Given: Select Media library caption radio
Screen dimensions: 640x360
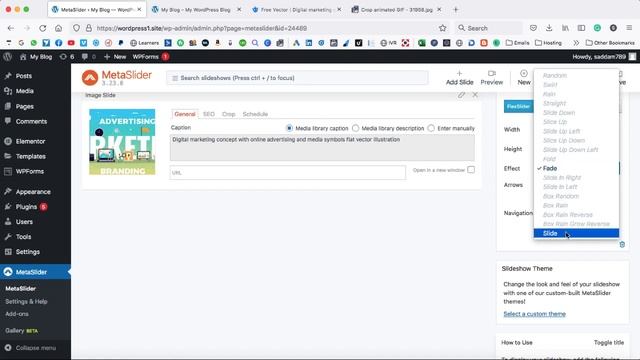Looking at the screenshot, I should tap(289, 128).
